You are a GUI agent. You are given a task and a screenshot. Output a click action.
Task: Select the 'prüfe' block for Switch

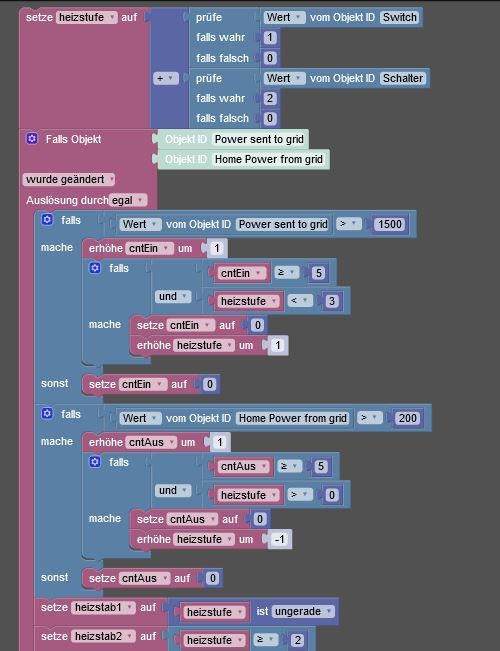209,17
